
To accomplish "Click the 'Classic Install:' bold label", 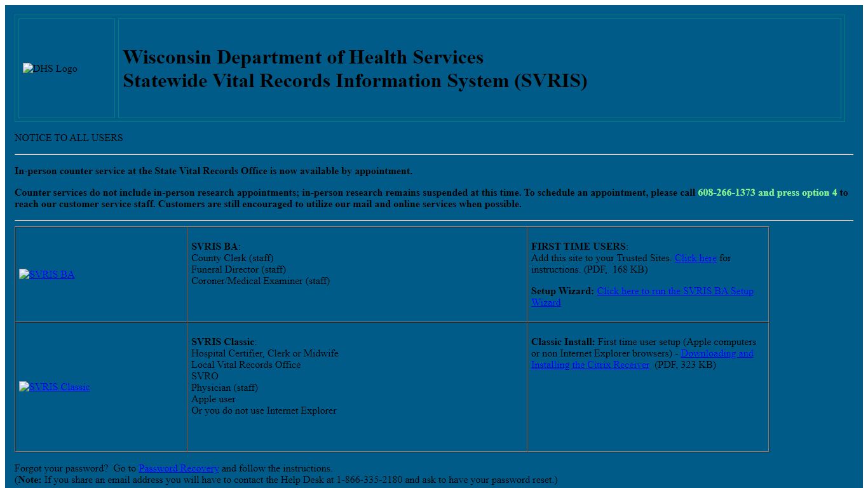I will pos(563,342).
